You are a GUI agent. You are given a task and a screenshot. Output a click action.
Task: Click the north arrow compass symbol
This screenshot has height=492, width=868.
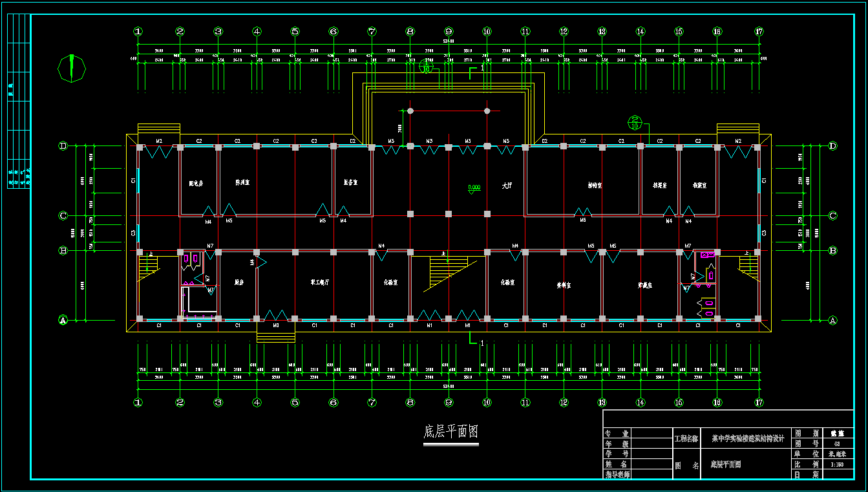[72, 68]
